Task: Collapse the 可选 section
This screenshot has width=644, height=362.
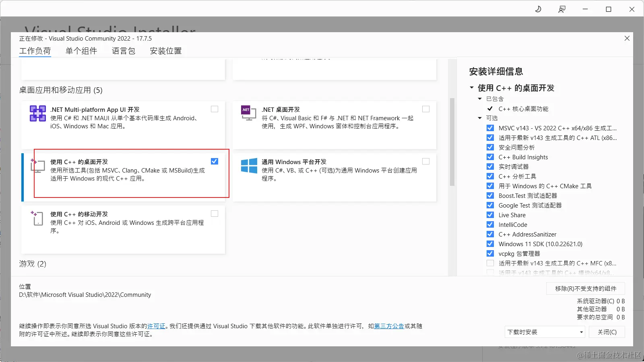Action: coord(480,118)
